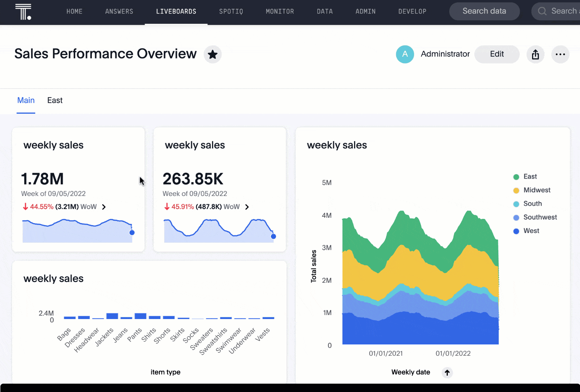Image resolution: width=580 pixels, height=392 pixels.
Task: Toggle the favorite star for this Liveboard
Action: pos(212,54)
